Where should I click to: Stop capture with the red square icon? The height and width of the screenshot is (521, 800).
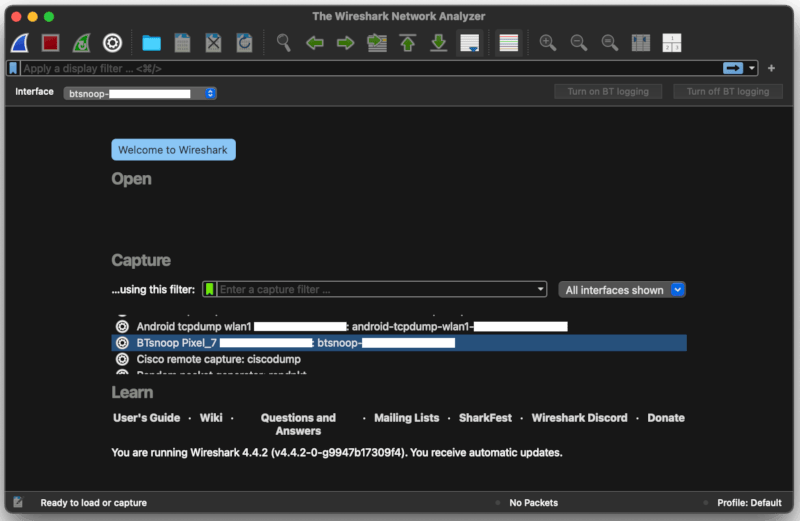click(51, 43)
